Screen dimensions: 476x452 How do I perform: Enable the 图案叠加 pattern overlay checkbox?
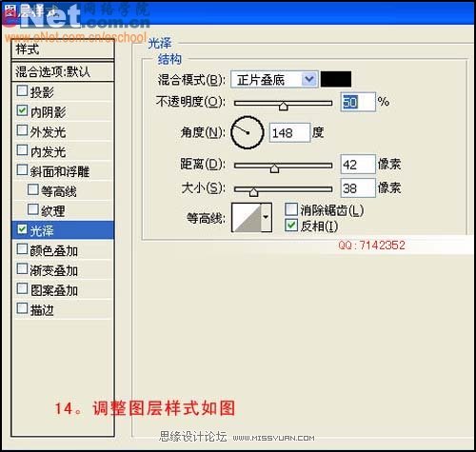pos(22,288)
